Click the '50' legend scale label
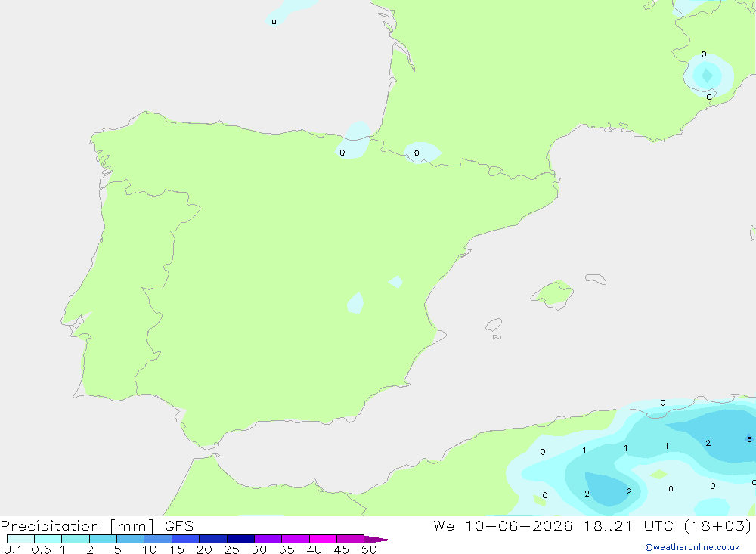The width and height of the screenshot is (756, 554). (369, 549)
